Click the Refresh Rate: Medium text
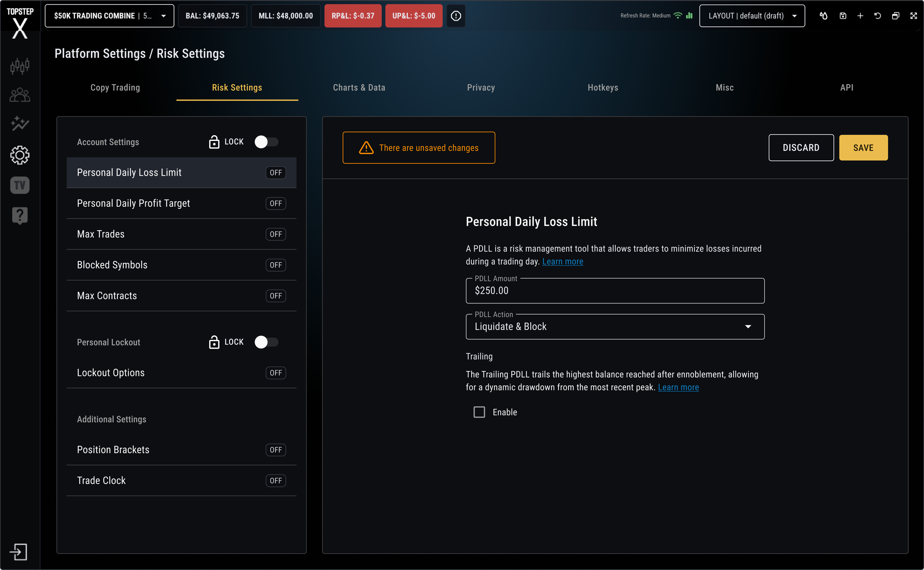924x570 pixels. 645,16
